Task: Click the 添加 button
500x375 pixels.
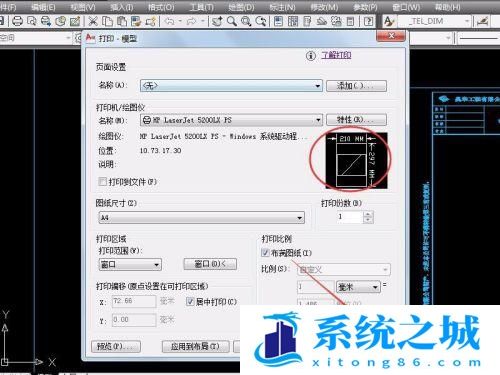Action: click(356, 86)
